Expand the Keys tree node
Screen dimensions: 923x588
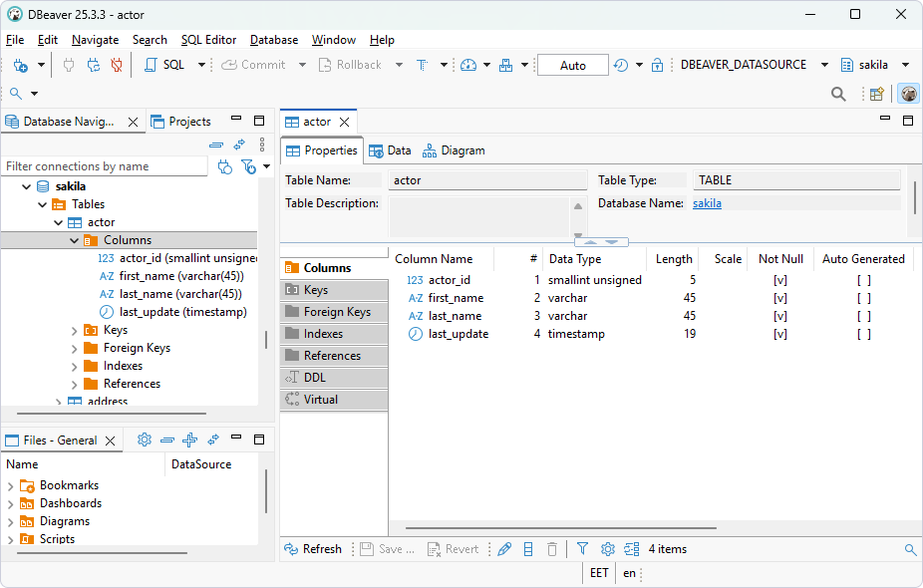(73, 329)
